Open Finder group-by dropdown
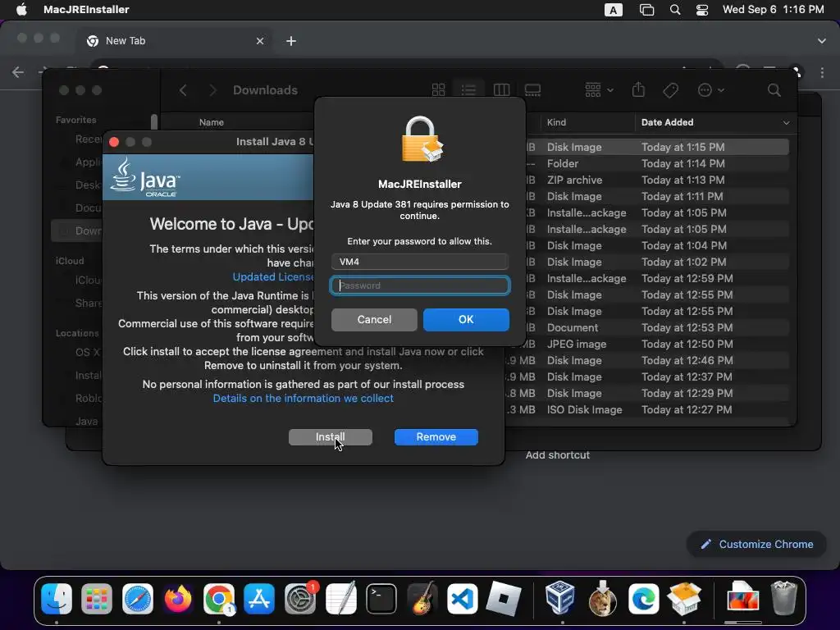The width and height of the screenshot is (840, 630). [598, 90]
